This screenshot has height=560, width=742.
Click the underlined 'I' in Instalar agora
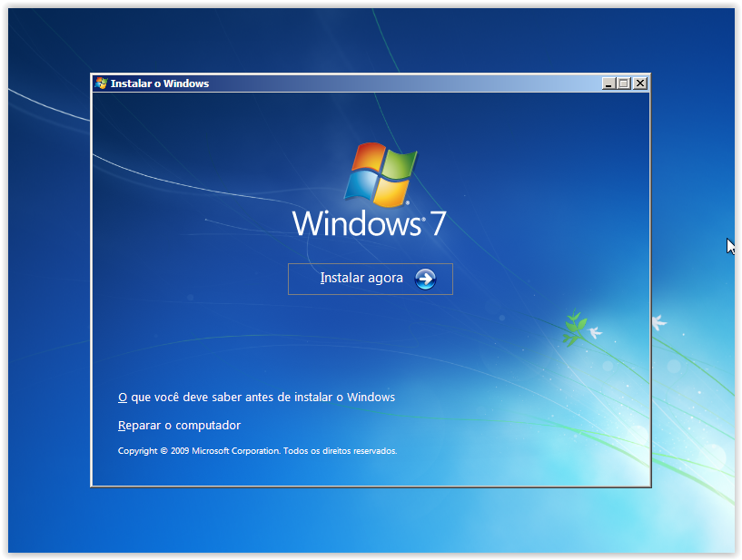pyautogui.click(x=322, y=279)
